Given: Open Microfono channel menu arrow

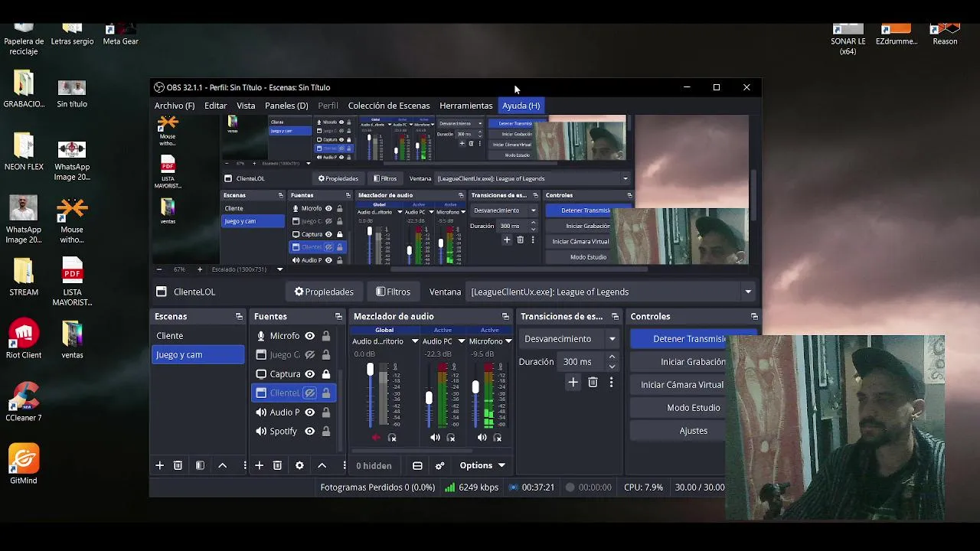Looking at the screenshot, I should [x=508, y=341].
